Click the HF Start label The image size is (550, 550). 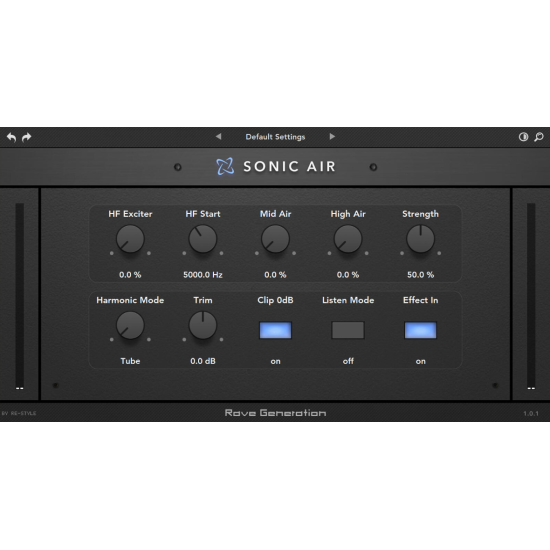203,214
